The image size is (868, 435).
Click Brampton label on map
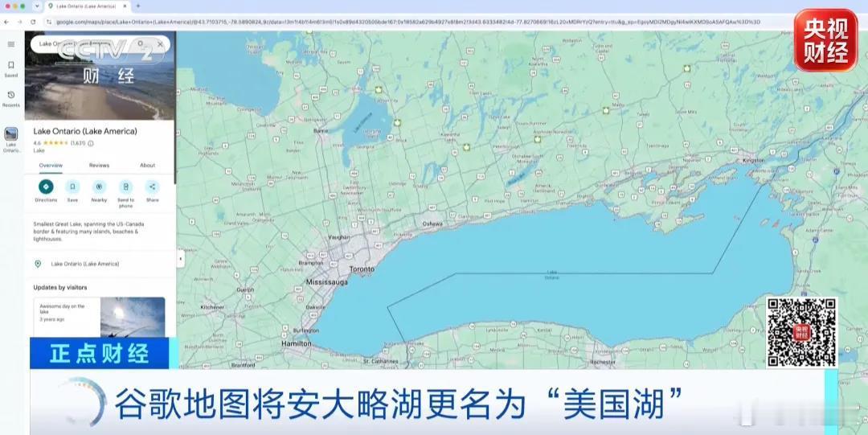(310, 263)
